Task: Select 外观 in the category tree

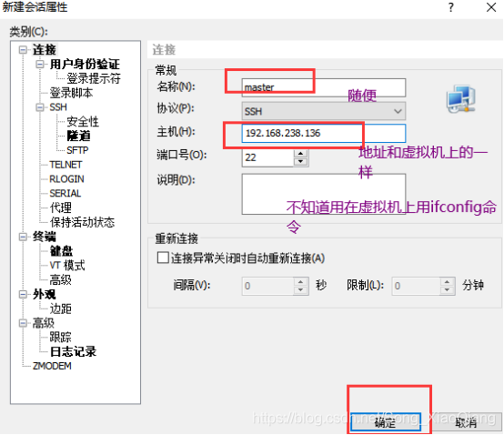Action: [45, 294]
